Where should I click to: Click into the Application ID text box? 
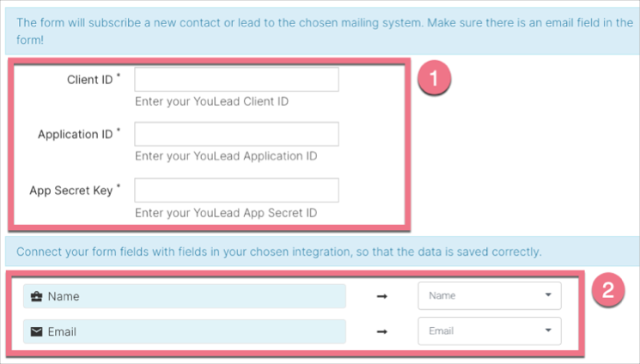(x=236, y=134)
